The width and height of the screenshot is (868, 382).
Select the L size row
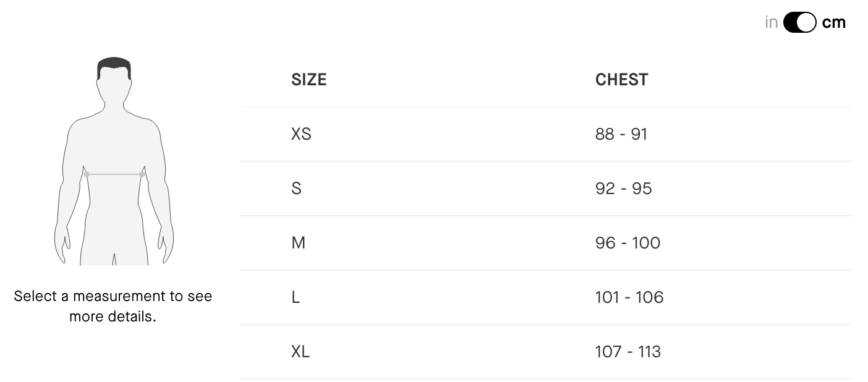tap(546, 297)
